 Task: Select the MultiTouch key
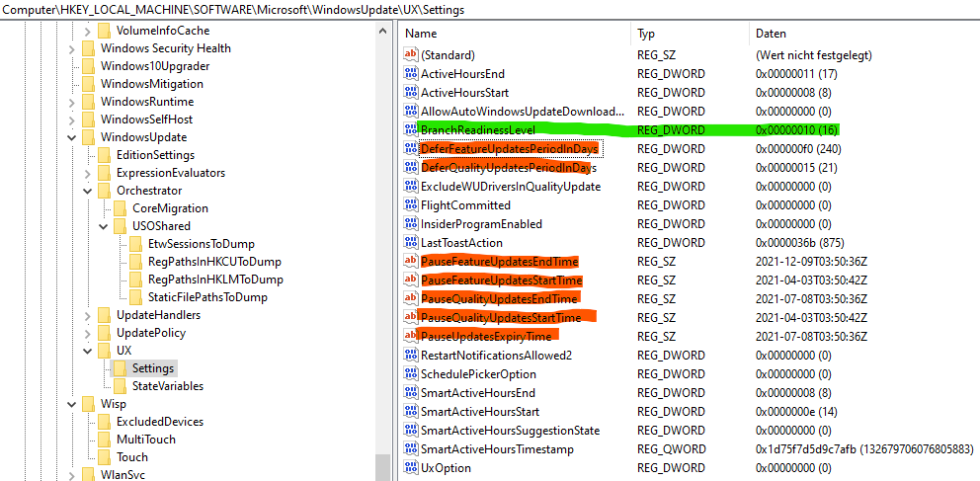(145, 440)
